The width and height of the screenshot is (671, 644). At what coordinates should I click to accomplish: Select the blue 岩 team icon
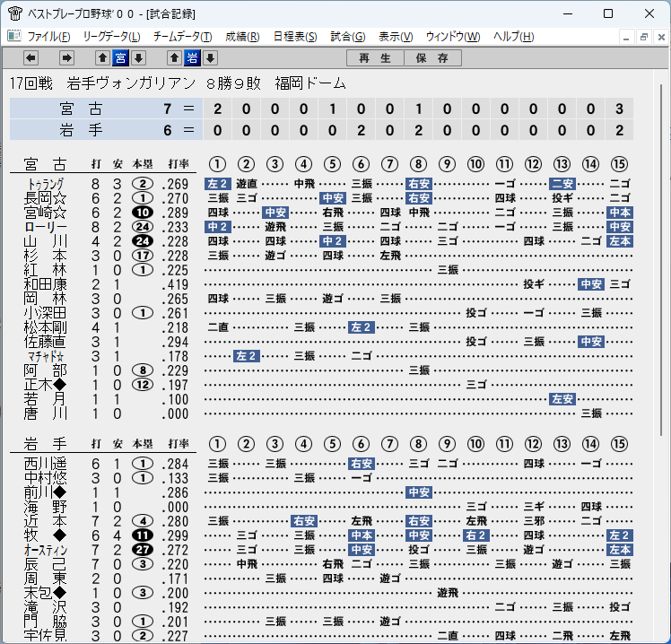(x=192, y=57)
